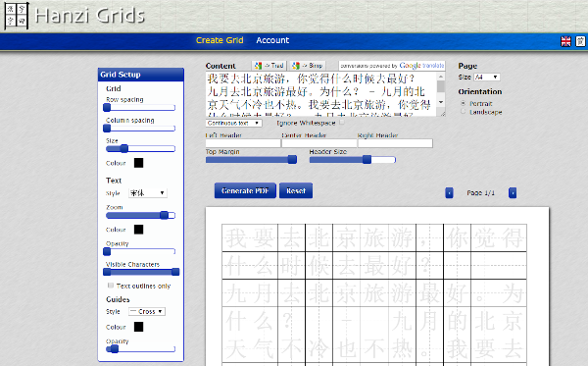Enable Ignore Whitespace checkbox

[342, 123]
